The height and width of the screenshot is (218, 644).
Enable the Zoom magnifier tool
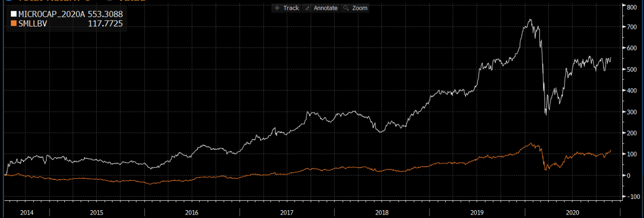355,8
